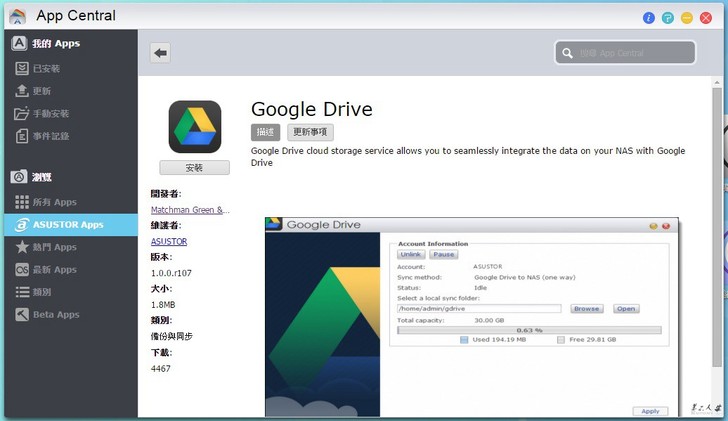The width and height of the screenshot is (728, 421).
Task: Click the 維護者 label
Action: pyautogui.click(x=166, y=225)
